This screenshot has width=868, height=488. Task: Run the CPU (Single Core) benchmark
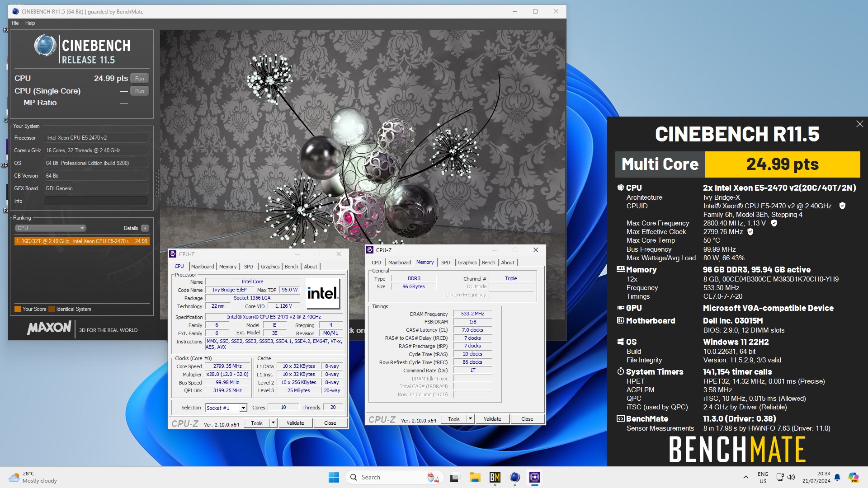click(x=139, y=91)
